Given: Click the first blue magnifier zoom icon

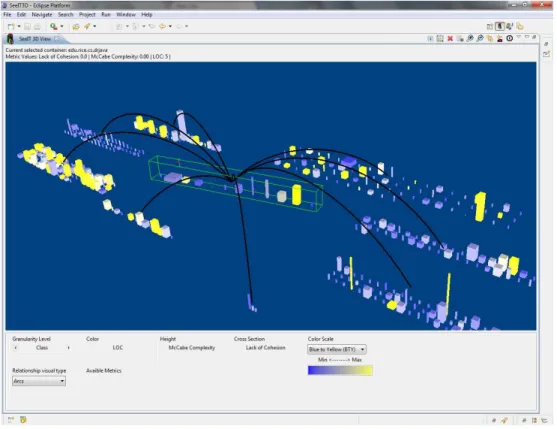Looking at the screenshot, I should (x=470, y=38).
